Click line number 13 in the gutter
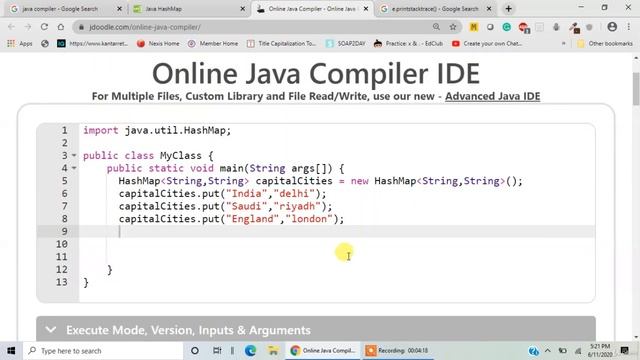Viewport: 640px width, 360px height. 61,282
